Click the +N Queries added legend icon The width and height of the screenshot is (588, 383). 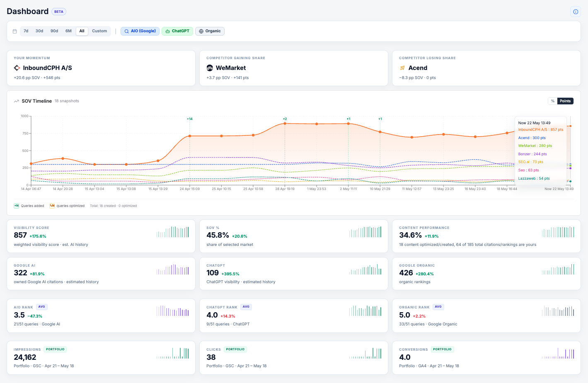17,206
